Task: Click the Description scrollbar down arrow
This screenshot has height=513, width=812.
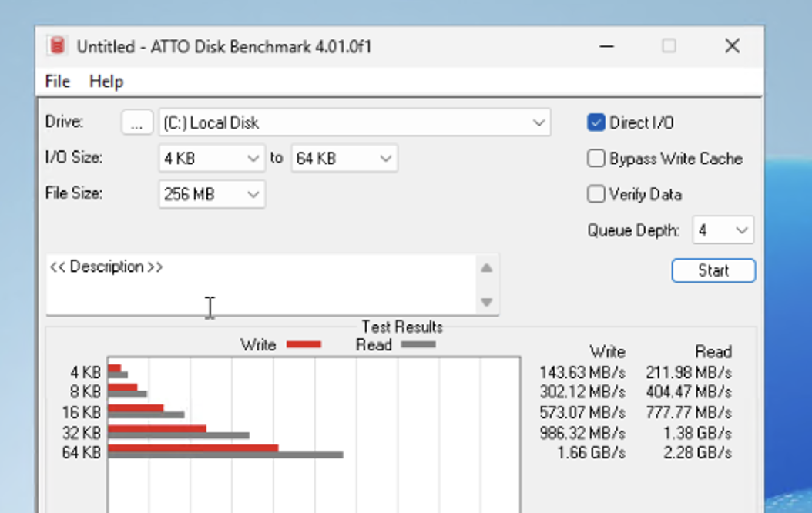Action: coord(486,302)
